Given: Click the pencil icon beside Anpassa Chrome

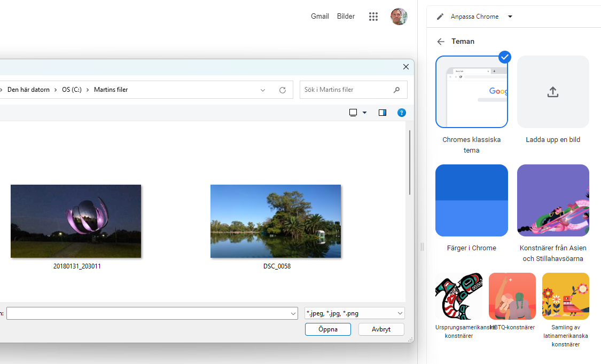Looking at the screenshot, I should click(x=439, y=16).
